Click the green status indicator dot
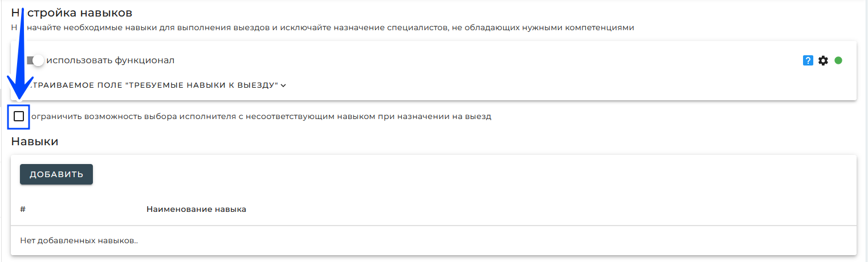 pyautogui.click(x=838, y=60)
